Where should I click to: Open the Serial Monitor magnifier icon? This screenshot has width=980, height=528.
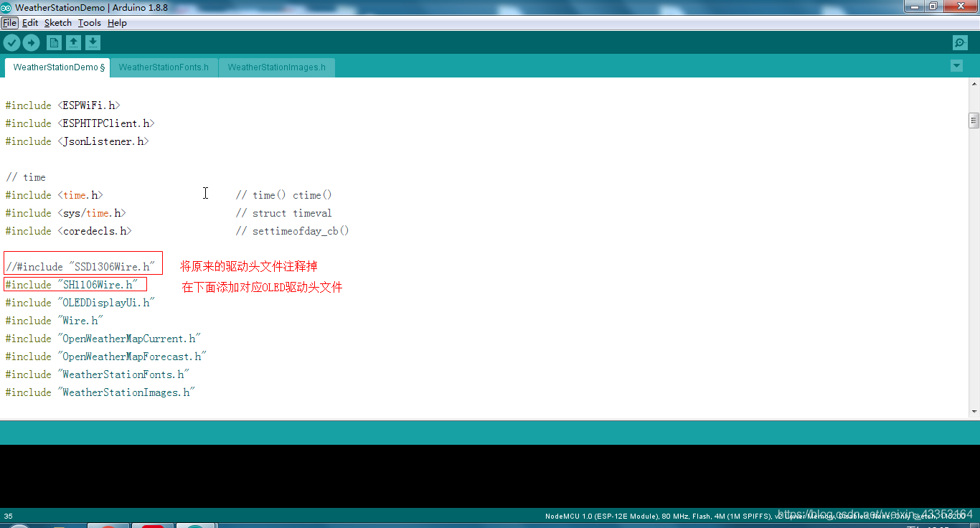point(960,42)
